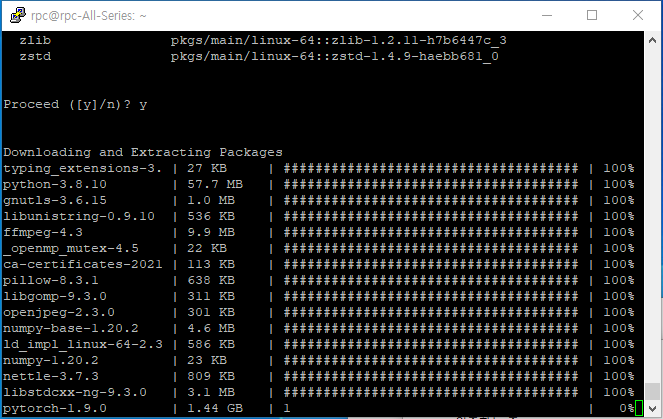Close the rpc@rpc-All-Series window
This screenshot has height=419, width=663.
(638, 15)
